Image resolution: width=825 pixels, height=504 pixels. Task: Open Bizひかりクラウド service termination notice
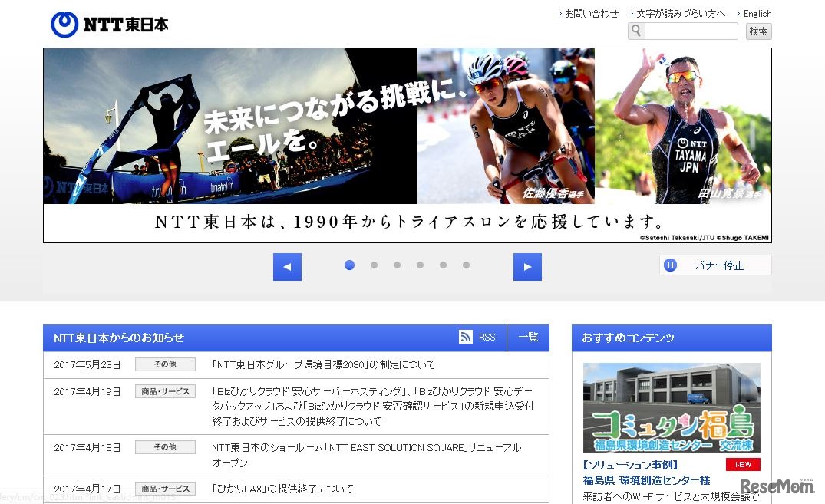point(373,406)
